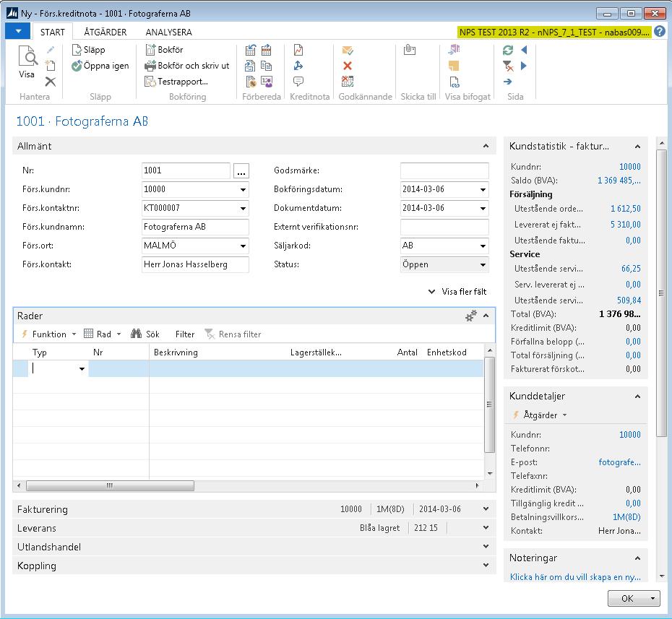Screen dimensions: 672x619
Task: Open the Förs.kontaktnr dropdown
Action: pyautogui.click(x=243, y=208)
